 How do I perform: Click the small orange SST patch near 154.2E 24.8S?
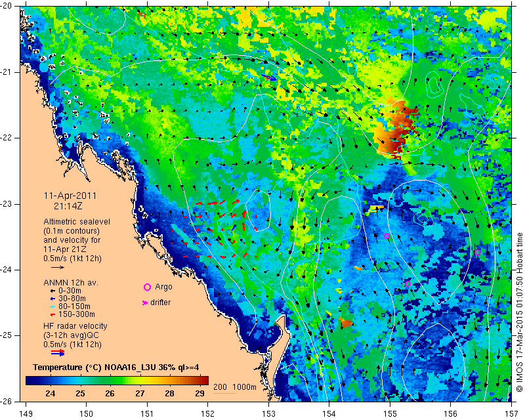coord(346,322)
